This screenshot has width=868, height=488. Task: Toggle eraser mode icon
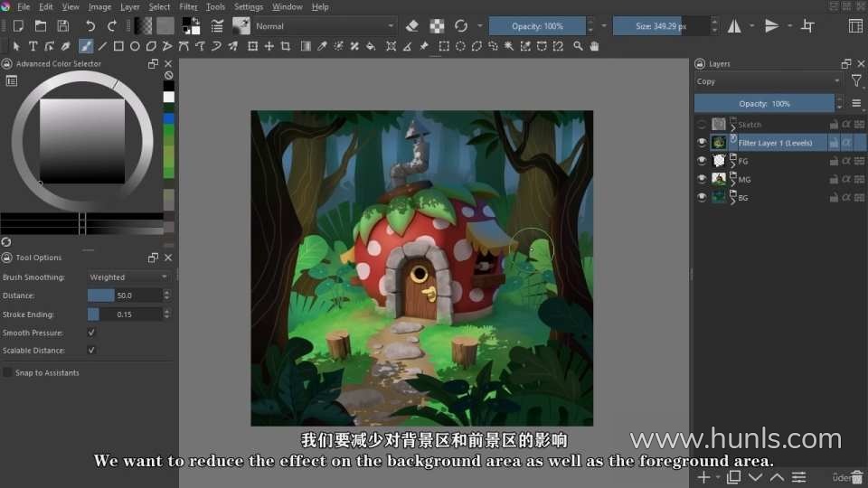pyautogui.click(x=412, y=26)
